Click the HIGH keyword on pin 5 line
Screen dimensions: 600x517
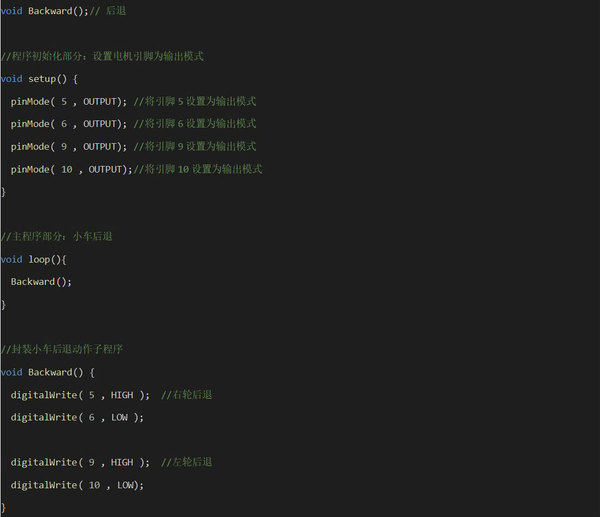click(x=122, y=395)
